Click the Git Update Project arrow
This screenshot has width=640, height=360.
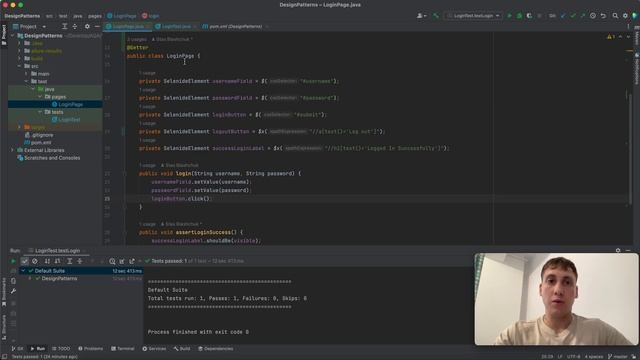pos(563,16)
